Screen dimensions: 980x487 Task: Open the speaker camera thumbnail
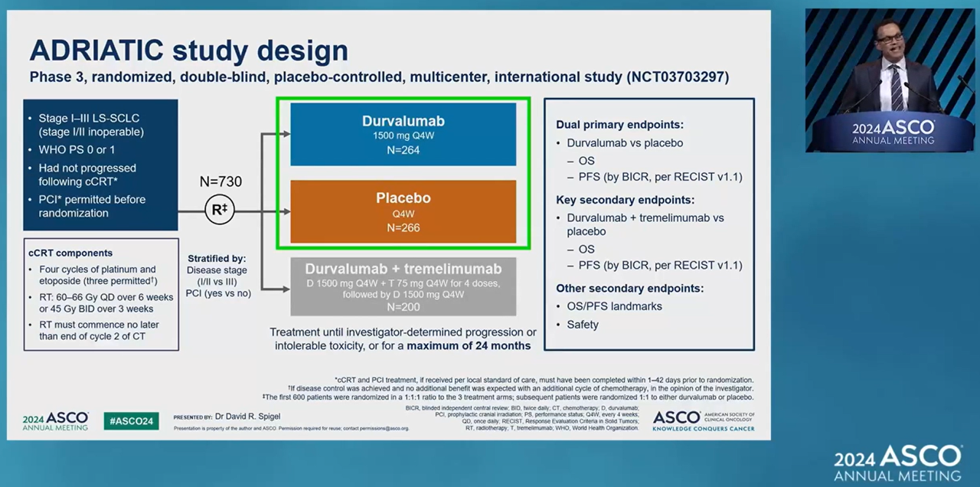click(888, 80)
